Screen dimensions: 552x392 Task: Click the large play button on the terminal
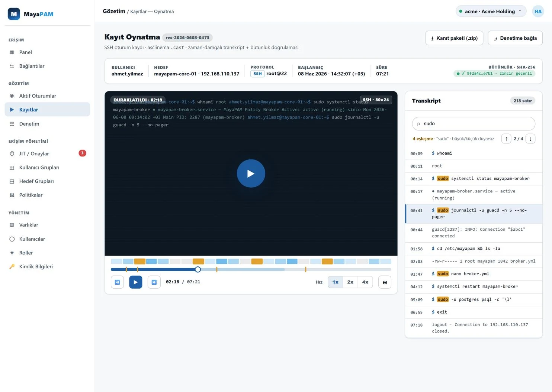click(x=251, y=174)
